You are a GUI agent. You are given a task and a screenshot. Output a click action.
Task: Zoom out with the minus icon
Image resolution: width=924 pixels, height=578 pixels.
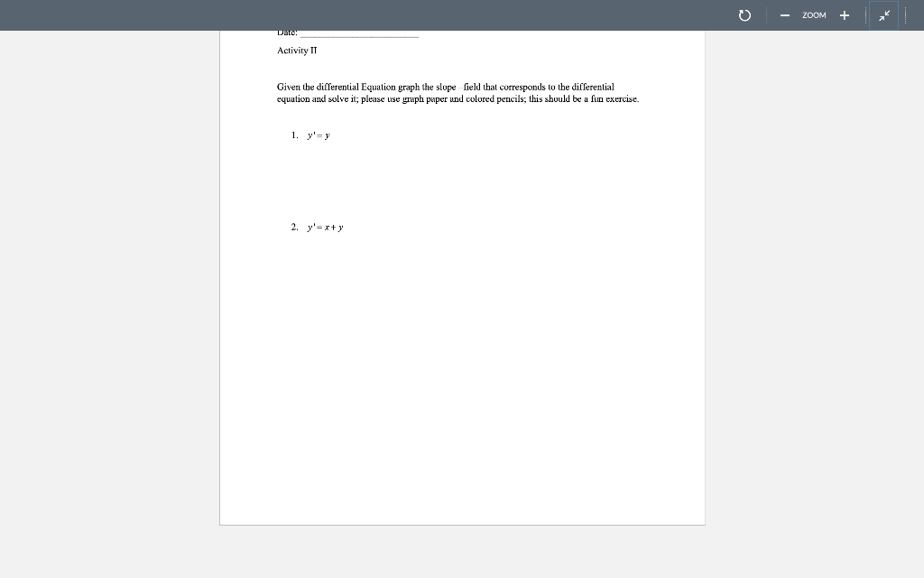click(785, 15)
